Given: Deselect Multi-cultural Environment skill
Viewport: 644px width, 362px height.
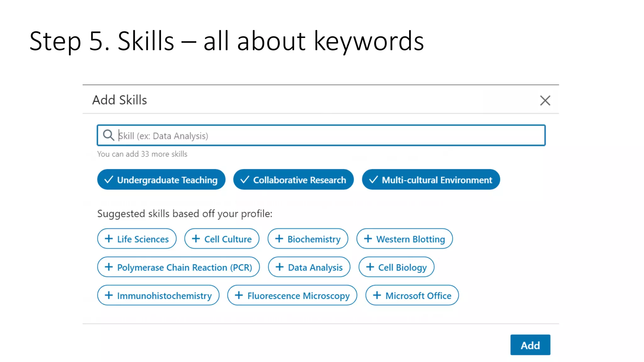Looking at the screenshot, I should (x=431, y=179).
